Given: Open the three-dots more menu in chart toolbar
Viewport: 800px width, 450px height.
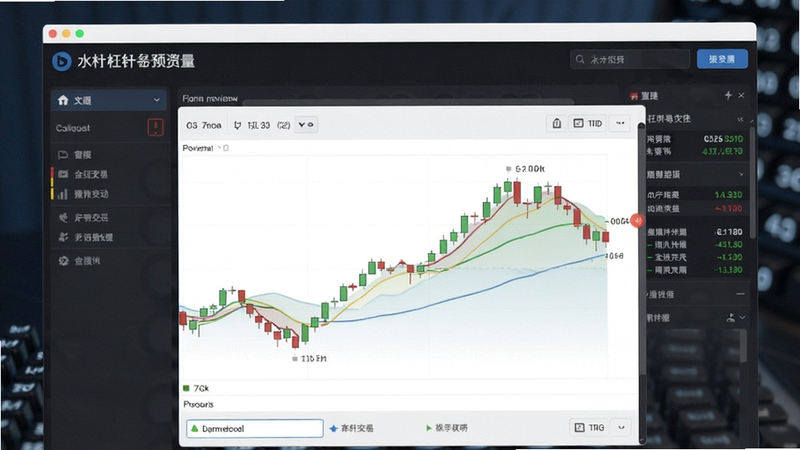Looking at the screenshot, I should coord(620,123).
